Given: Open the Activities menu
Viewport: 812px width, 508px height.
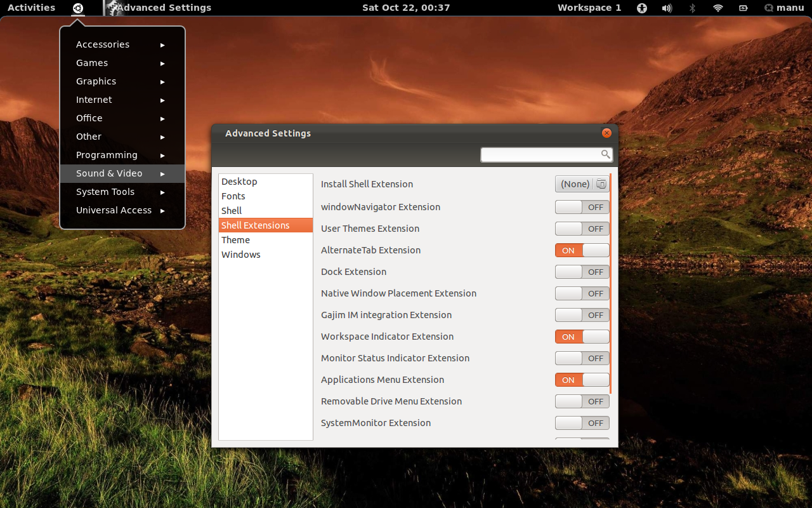Looking at the screenshot, I should (x=31, y=8).
